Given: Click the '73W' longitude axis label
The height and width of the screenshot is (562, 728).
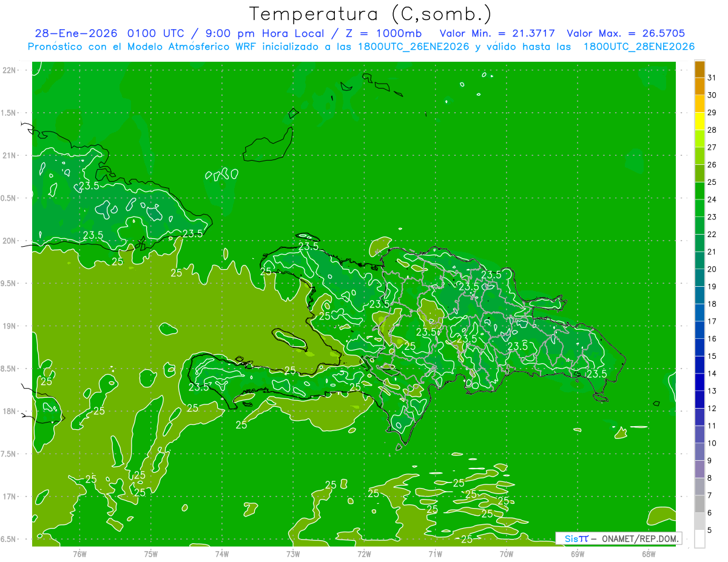Looking at the screenshot, I should (x=293, y=554).
